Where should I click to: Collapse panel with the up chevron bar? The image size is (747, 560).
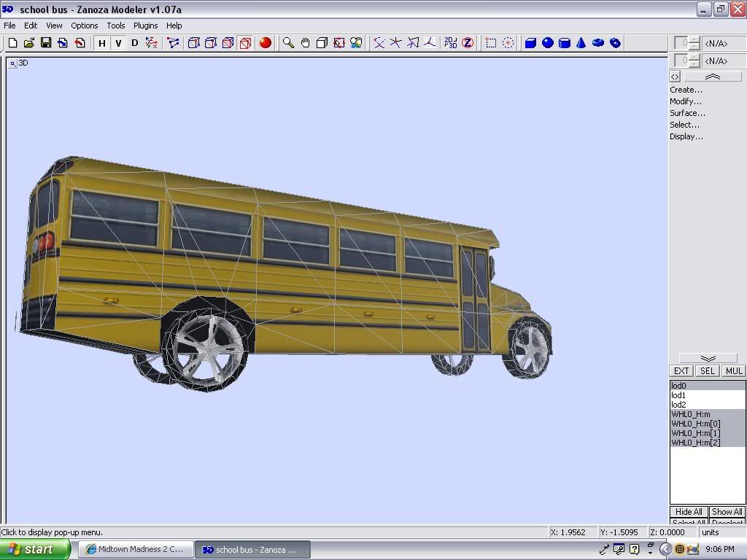click(x=712, y=77)
